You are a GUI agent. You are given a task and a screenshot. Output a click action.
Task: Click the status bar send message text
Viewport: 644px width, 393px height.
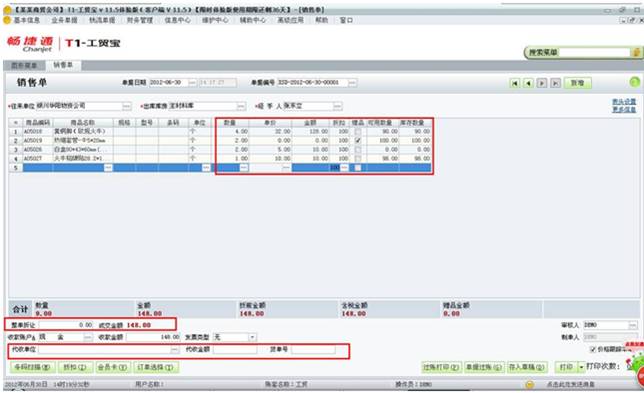[x=570, y=385]
